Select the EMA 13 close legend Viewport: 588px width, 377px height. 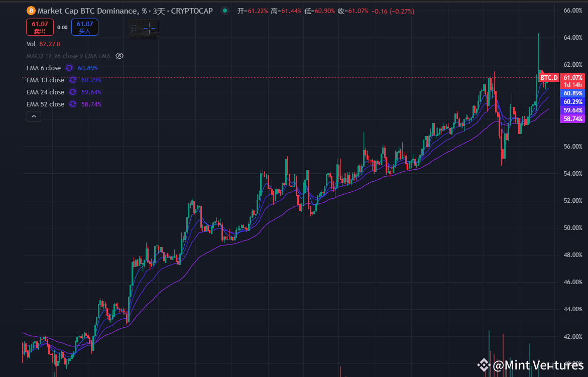(45, 80)
